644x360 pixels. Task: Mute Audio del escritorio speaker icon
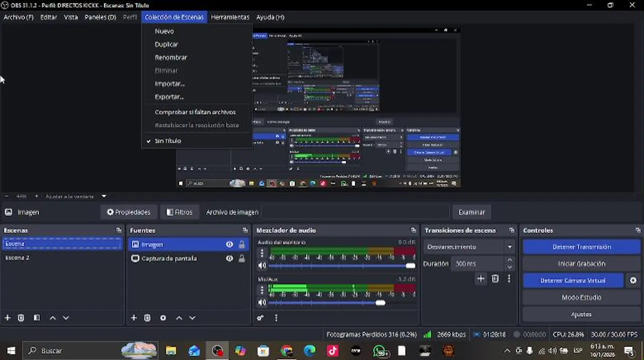pos(262,265)
